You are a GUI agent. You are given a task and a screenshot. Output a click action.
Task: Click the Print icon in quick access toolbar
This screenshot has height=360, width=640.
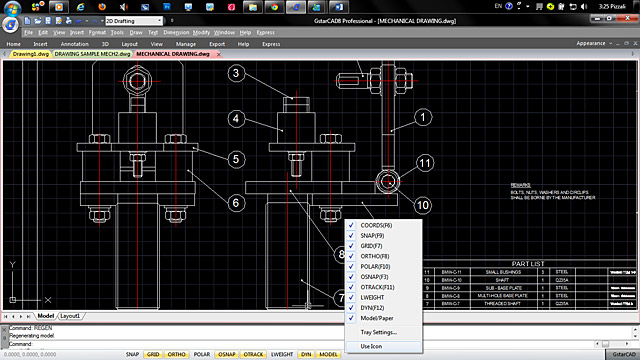tap(69, 21)
